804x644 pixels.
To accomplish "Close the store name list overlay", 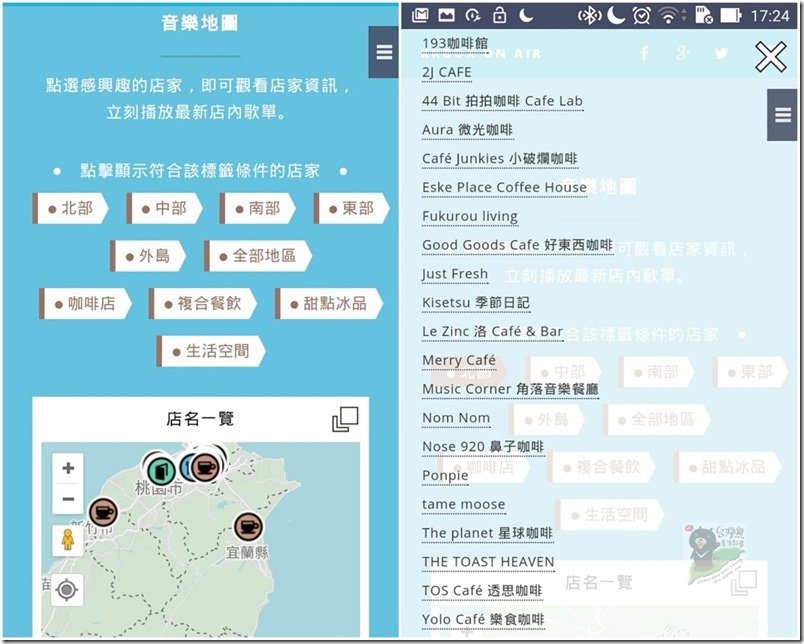I will coord(770,56).
